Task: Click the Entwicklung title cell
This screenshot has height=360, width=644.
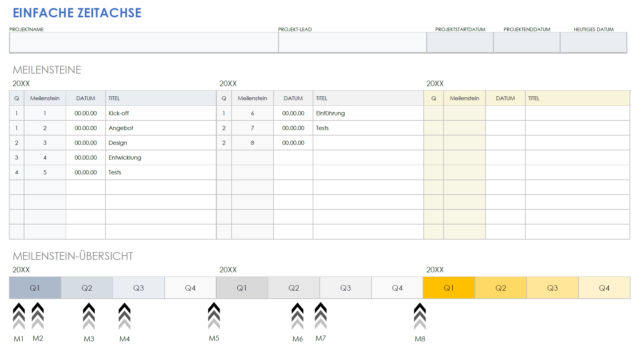Action: (x=161, y=157)
